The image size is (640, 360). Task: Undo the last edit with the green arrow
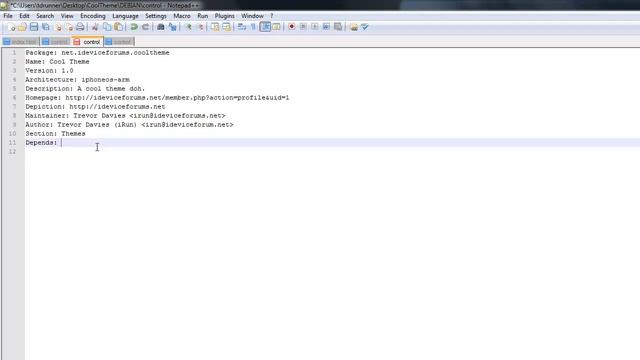(134, 27)
